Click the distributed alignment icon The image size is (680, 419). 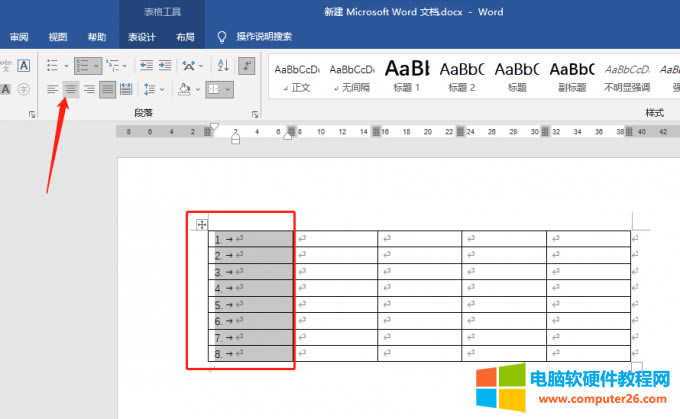coord(126,90)
